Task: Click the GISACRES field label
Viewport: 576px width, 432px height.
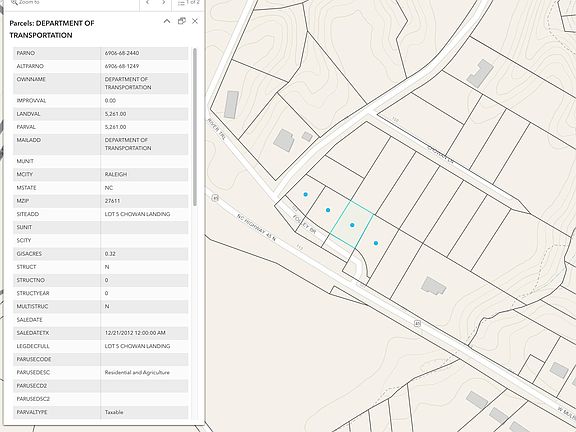Action: coord(29,254)
